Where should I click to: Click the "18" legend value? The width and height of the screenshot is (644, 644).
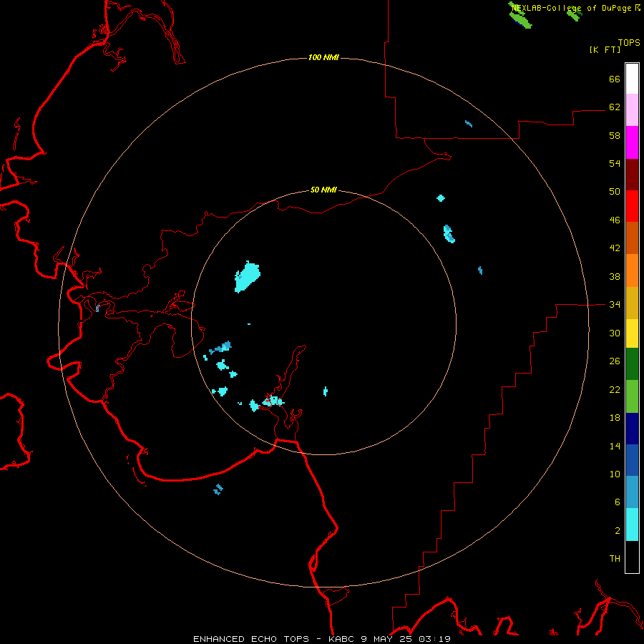[x=615, y=418]
